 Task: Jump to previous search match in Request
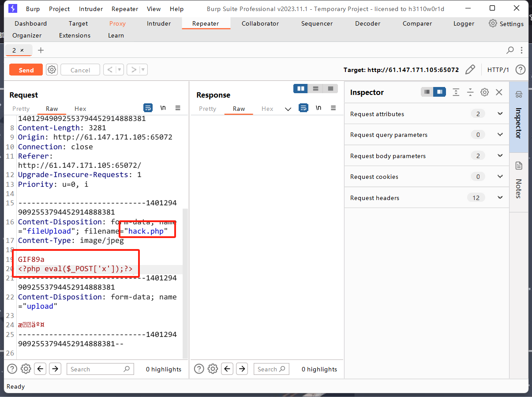click(x=41, y=369)
